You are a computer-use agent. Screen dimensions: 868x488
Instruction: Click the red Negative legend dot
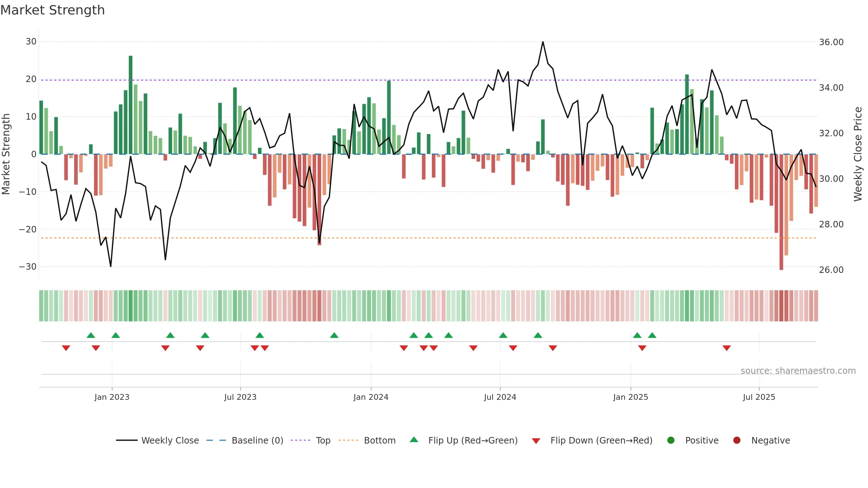737,440
